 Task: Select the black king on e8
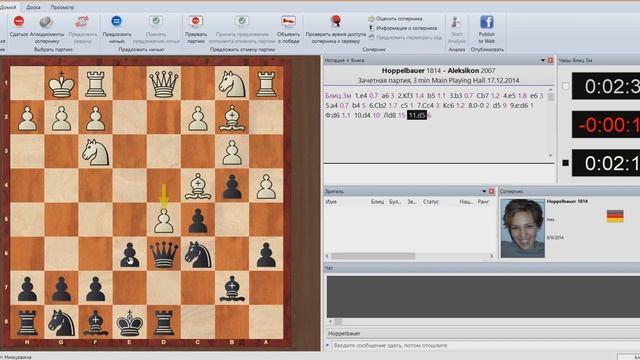tap(130, 322)
